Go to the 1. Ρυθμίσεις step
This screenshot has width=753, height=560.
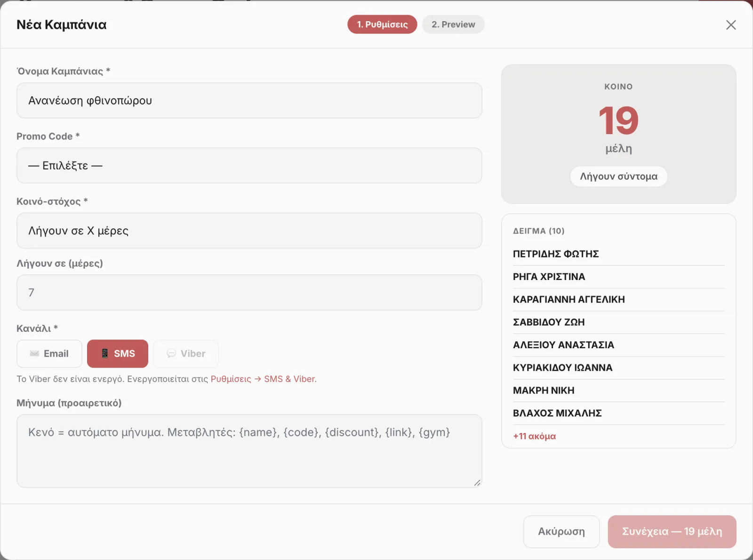tap(382, 24)
